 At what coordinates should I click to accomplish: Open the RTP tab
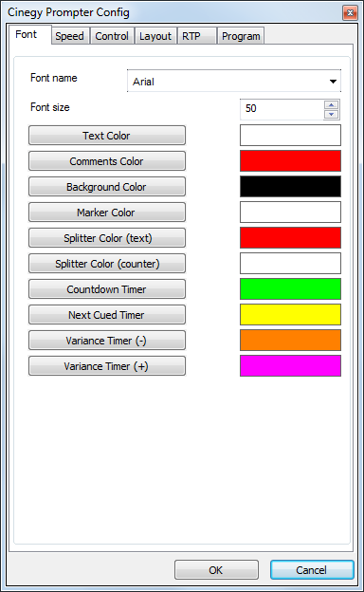coord(196,36)
